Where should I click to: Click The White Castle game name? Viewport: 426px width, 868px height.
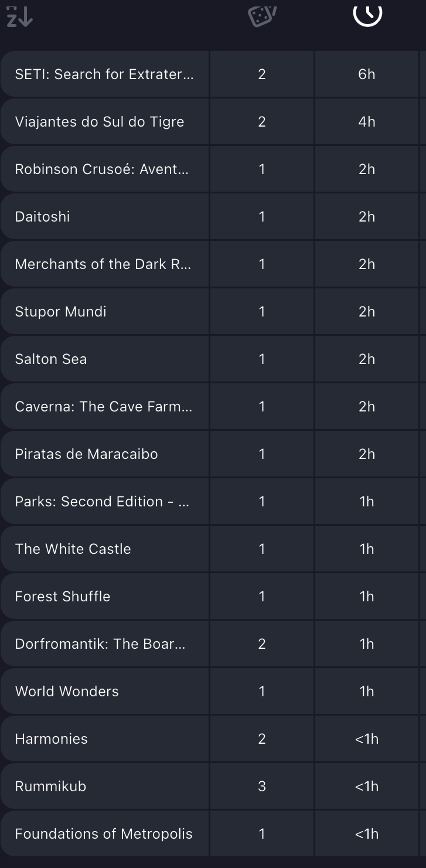pyautogui.click(x=73, y=549)
